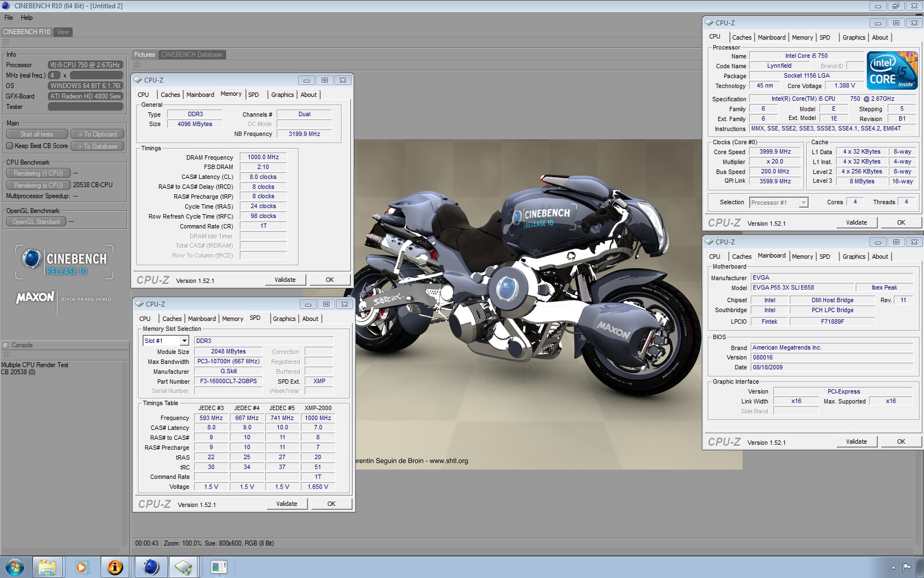Open Windows Explorer from the taskbar

tap(47, 567)
